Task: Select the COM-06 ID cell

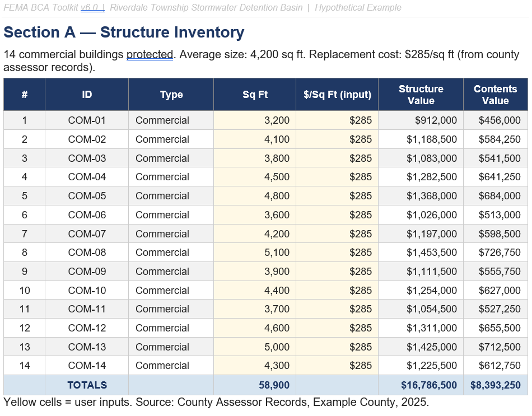Action: [87, 215]
